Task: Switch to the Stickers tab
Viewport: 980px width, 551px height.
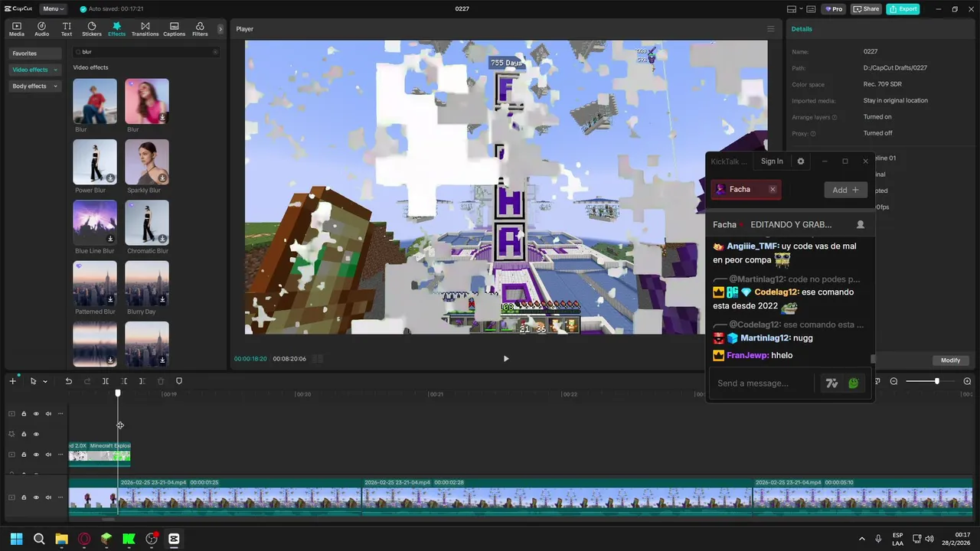Action: pyautogui.click(x=92, y=29)
